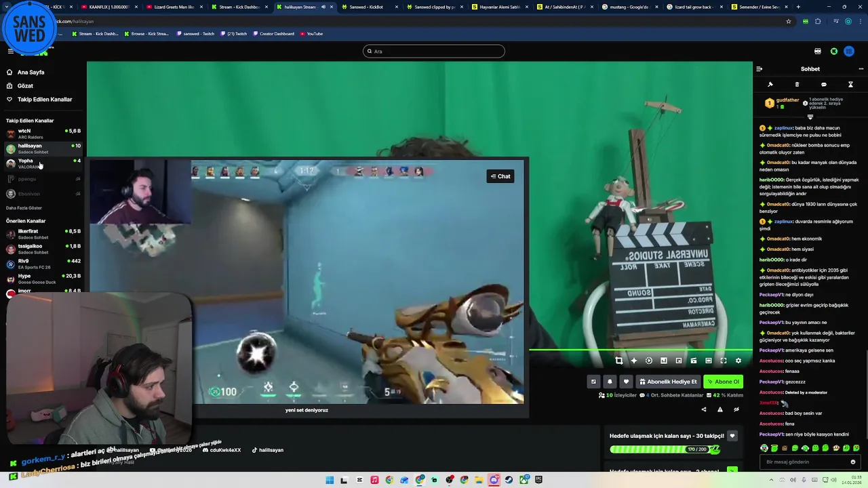Viewport: 868px width, 488px height.
Task: Open Windows Start menu
Action: click(x=330, y=480)
